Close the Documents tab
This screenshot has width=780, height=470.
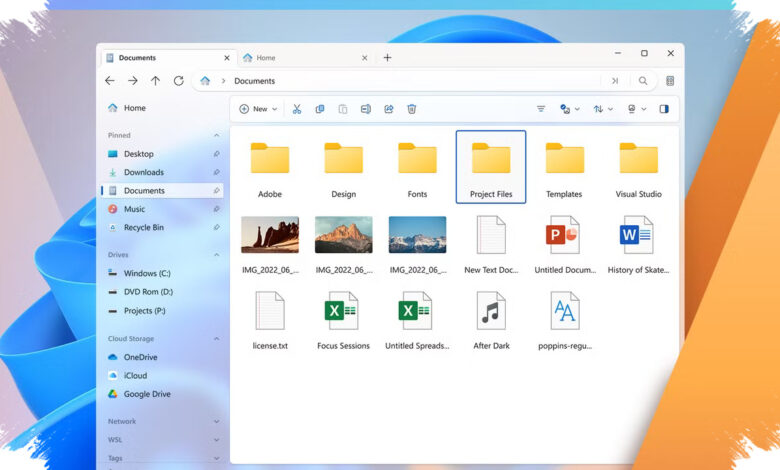227,58
